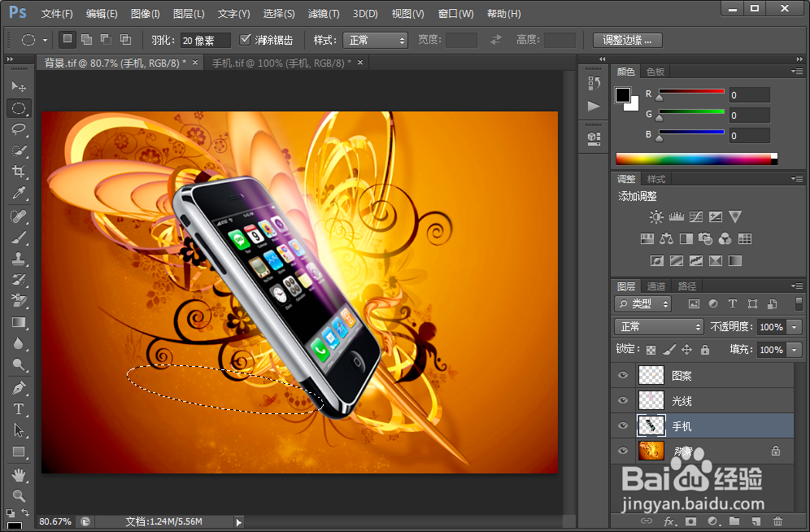Select the Blur tool
The image size is (810, 532).
coord(19,343)
